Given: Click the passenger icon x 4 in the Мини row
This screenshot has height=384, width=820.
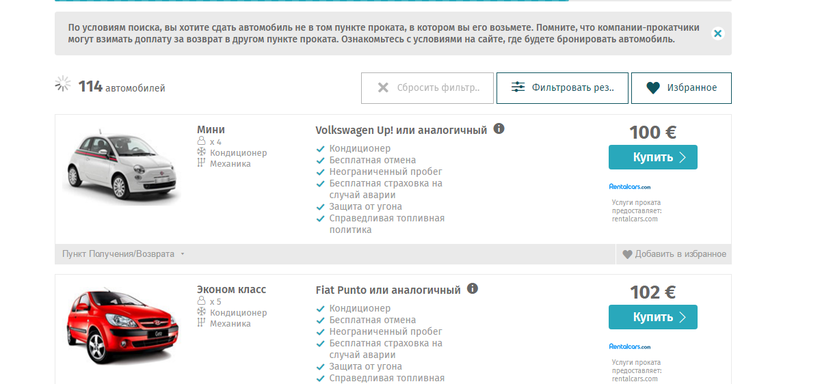Looking at the screenshot, I should 201,141.
